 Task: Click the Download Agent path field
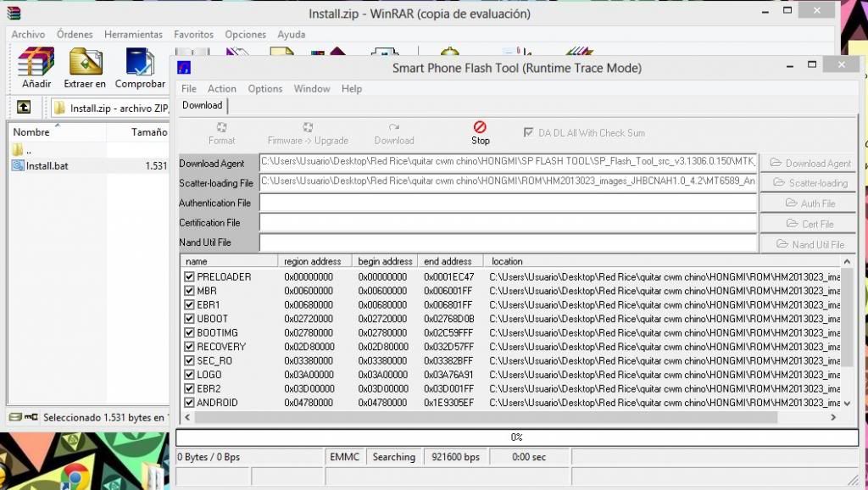coord(509,162)
